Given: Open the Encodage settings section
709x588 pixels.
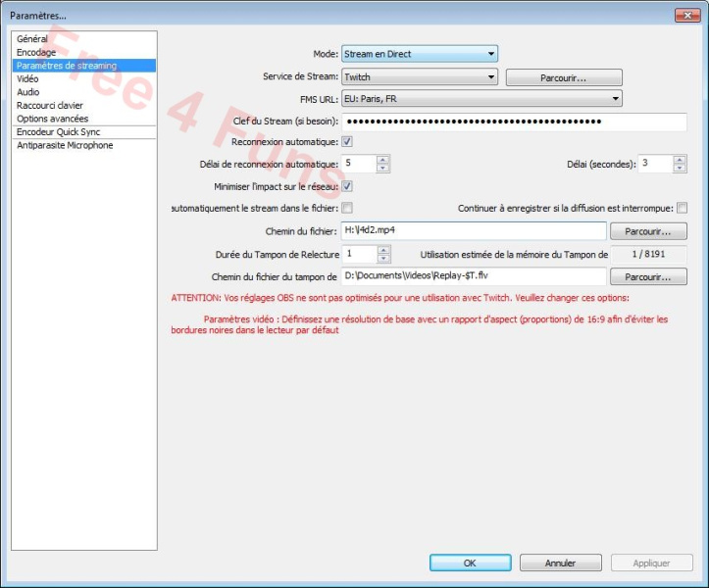Looking at the screenshot, I should point(36,52).
